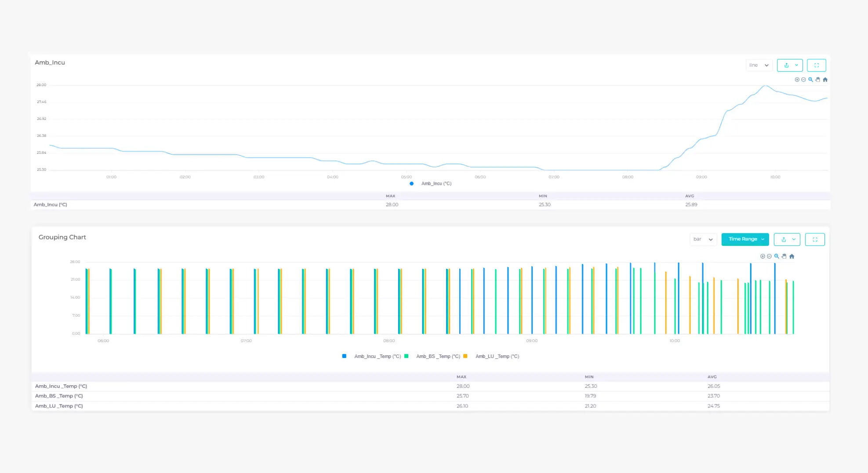This screenshot has height=473, width=868.
Task: Zoom in on the Amb_Incu chart
Action: 797,79
